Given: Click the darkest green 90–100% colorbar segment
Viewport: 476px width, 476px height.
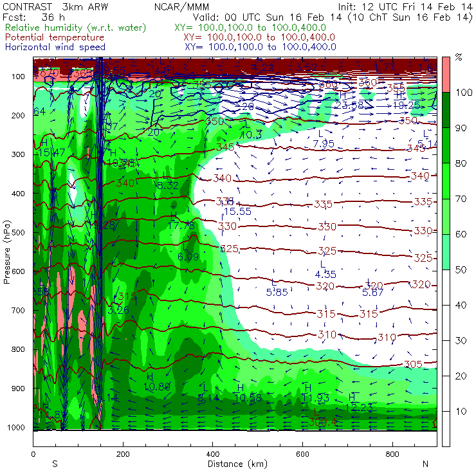Looking at the screenshot, I should click(446, 110).
